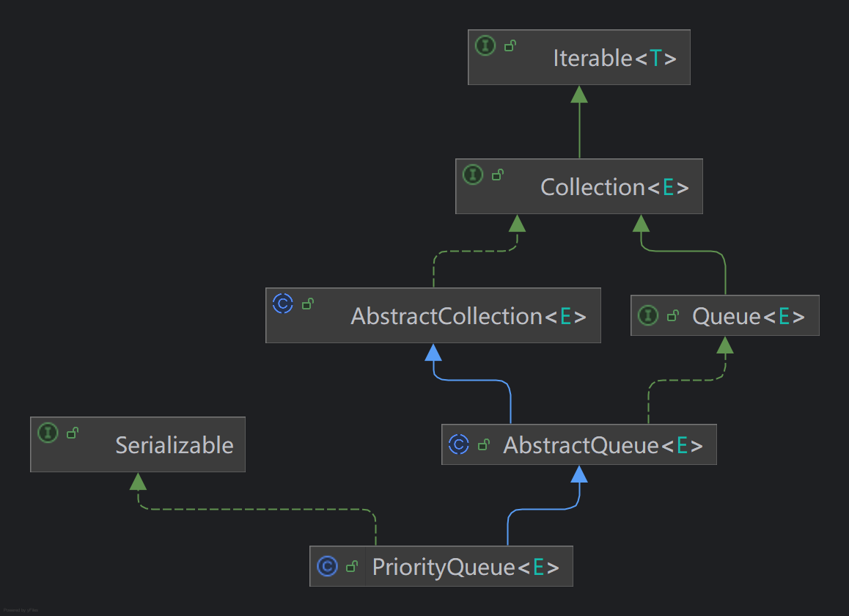Click the public lock icon on Queue
Screen dimensions: 849x616
[x=673, y=315]
